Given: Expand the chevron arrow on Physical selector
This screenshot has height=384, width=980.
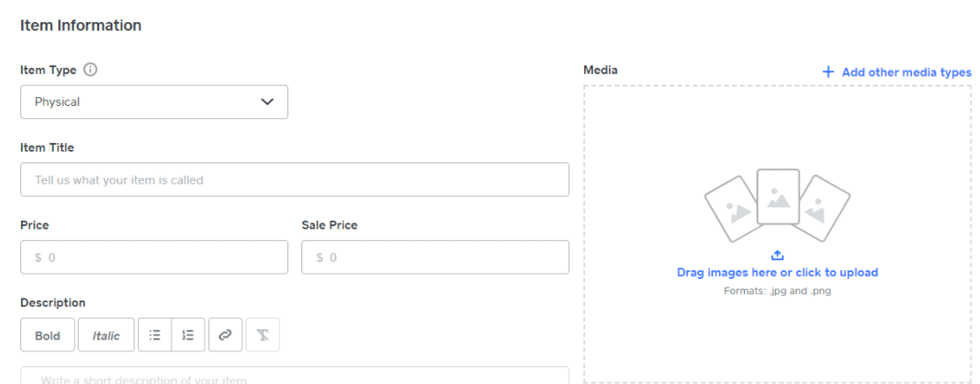Looking at the screenshot, I should pyautogui.click(x=268, y=102).
